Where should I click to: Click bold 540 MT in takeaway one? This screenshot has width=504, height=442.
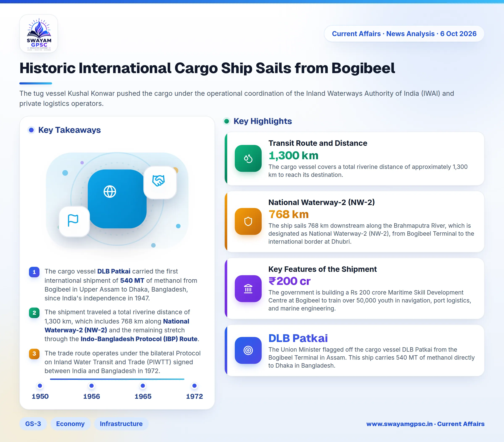pyautogui.click(x=132, y=280)
